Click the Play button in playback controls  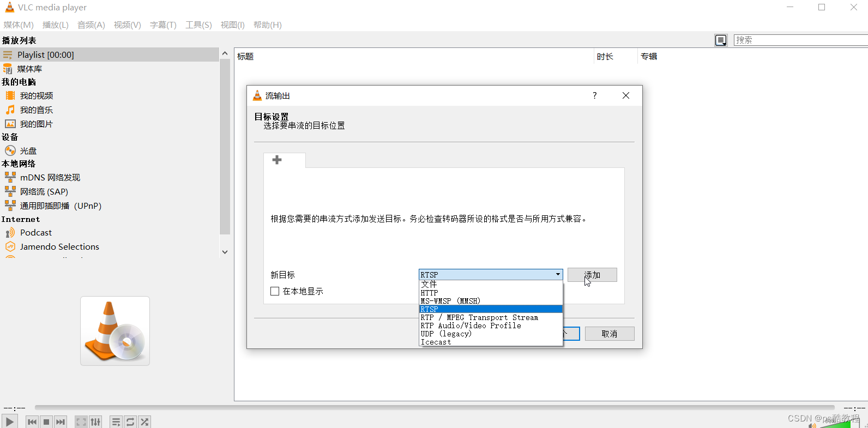click(x=9, y=421)
